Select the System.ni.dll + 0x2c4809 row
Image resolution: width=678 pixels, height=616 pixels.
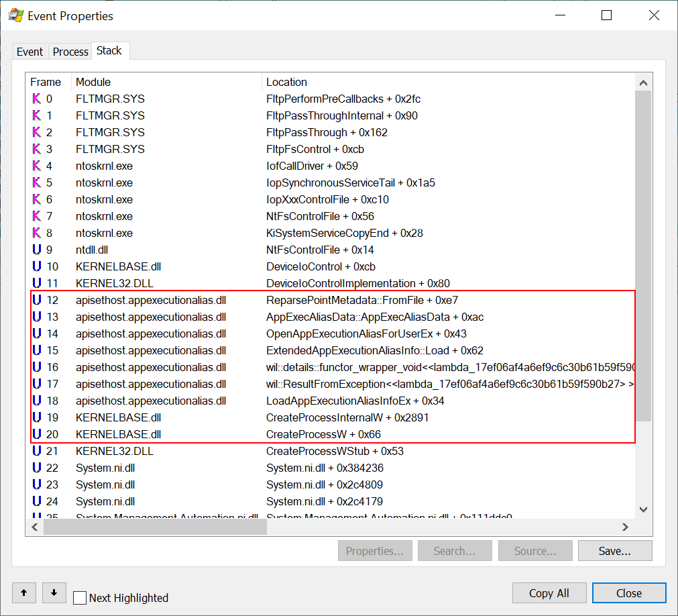[x=331, y=485]
